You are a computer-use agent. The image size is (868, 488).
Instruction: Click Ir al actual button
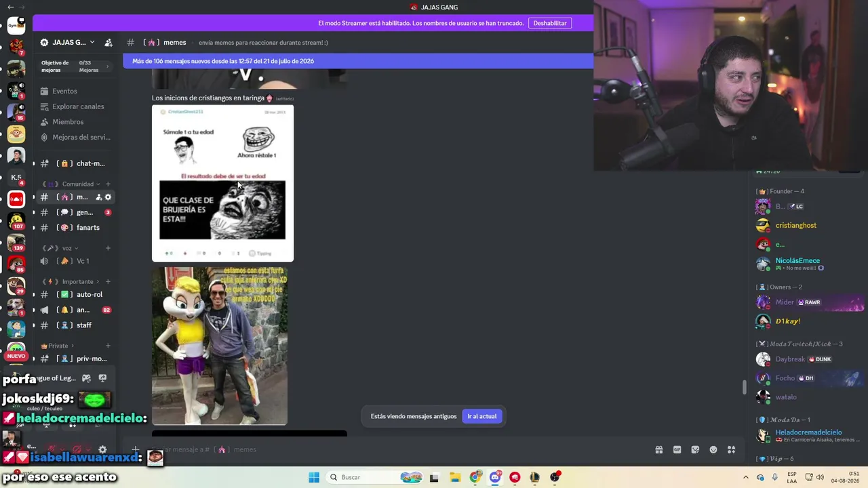tap(482, 416)
